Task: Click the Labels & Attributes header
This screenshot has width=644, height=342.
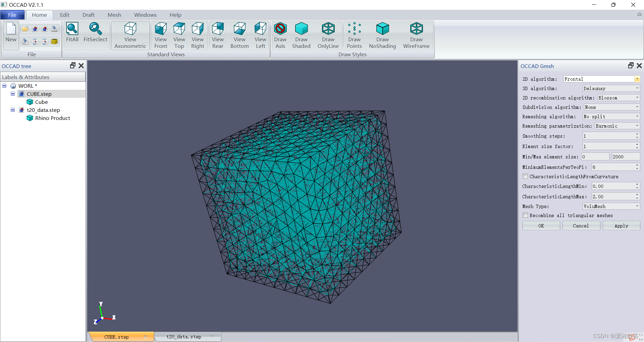Action: coord(43,77)
